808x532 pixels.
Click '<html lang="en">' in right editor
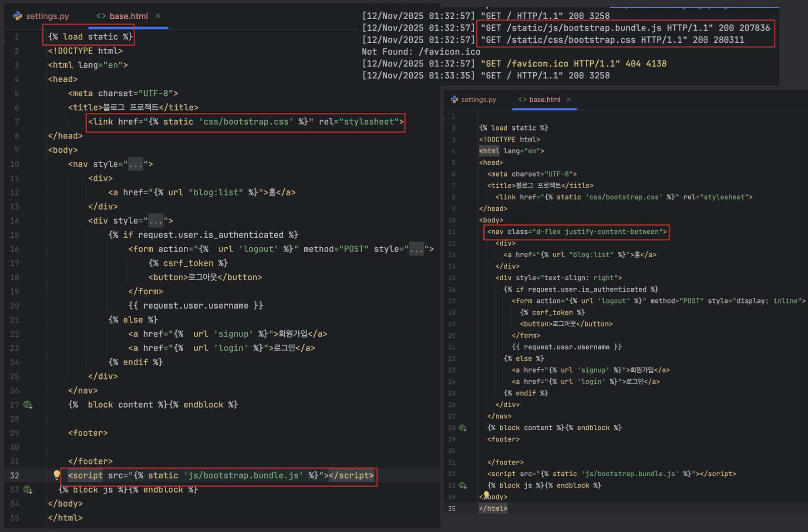(x=512, y=151)
